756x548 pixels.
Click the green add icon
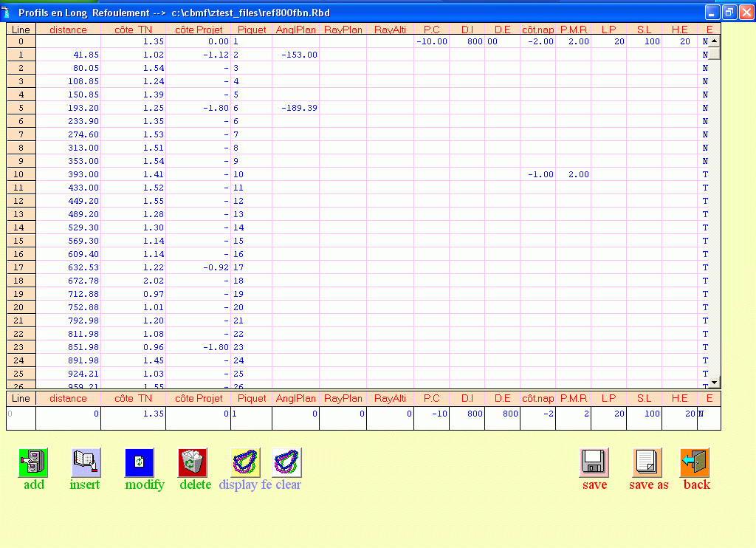32,463
